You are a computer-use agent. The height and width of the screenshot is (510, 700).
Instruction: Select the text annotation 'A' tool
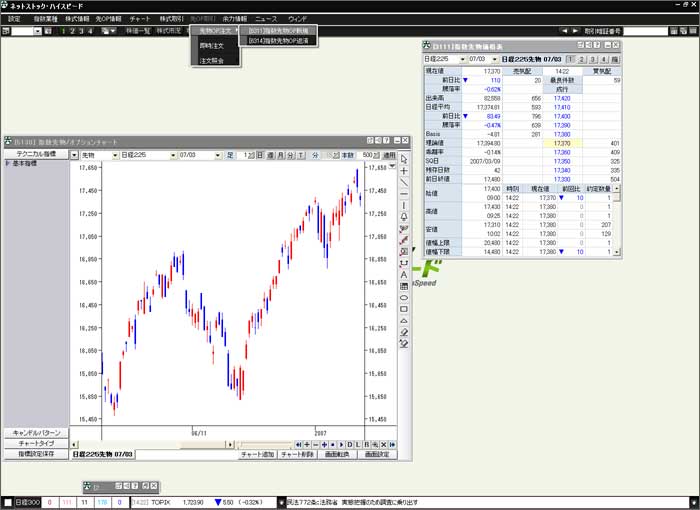pyautogui.click(x=404, y=275)
